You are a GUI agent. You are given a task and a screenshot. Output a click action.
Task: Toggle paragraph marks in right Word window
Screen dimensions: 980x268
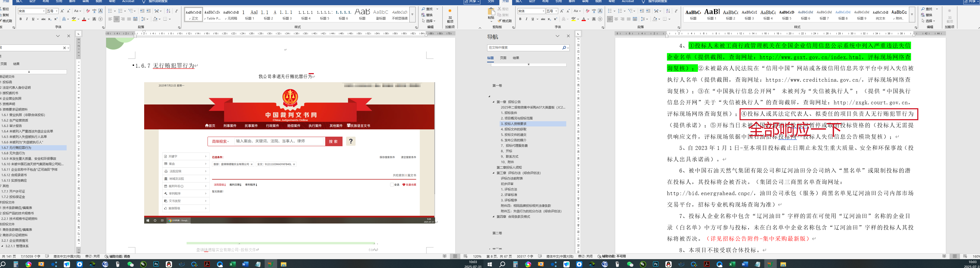[676, 11]
